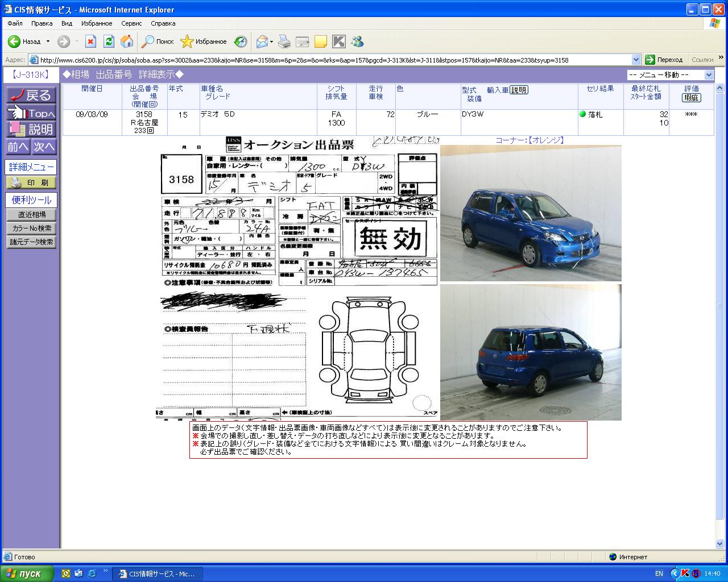The width and height of the screenshot is (728, 582).
Task: Open rear view photo of blue Demio
Action: point(531,352)
